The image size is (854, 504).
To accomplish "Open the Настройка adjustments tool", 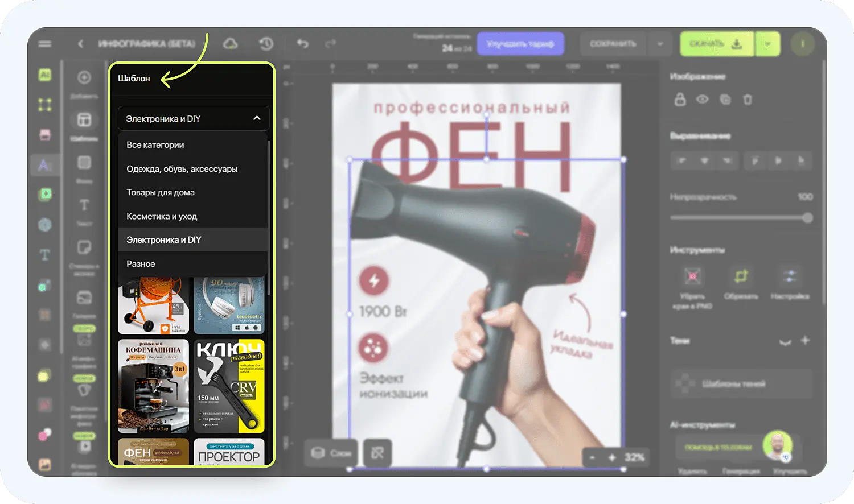I will pos(790,283).
